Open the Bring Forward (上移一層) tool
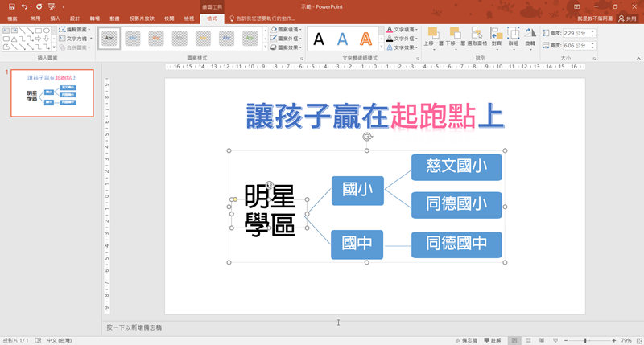 tap(432, 36)
